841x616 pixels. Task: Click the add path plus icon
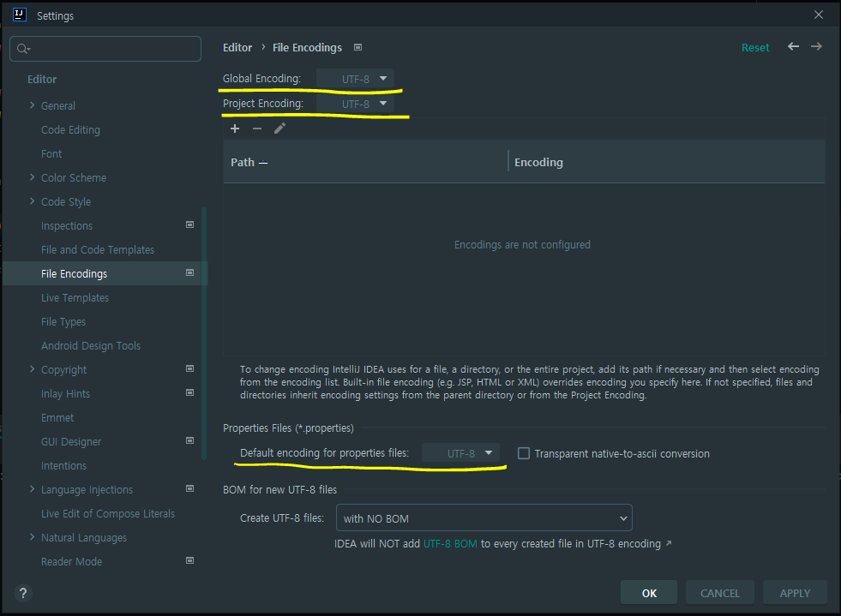tap(234, 129)
